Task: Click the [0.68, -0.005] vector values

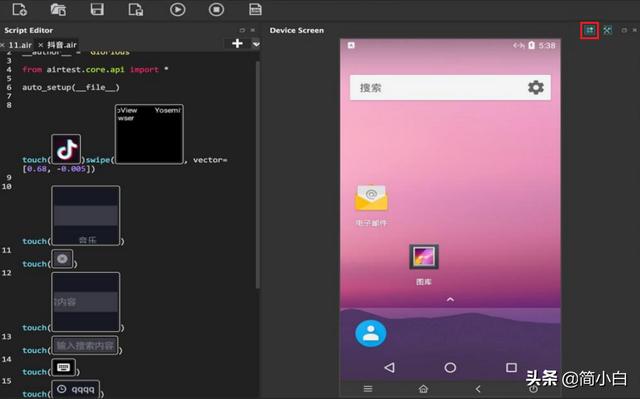Action: 58,168
